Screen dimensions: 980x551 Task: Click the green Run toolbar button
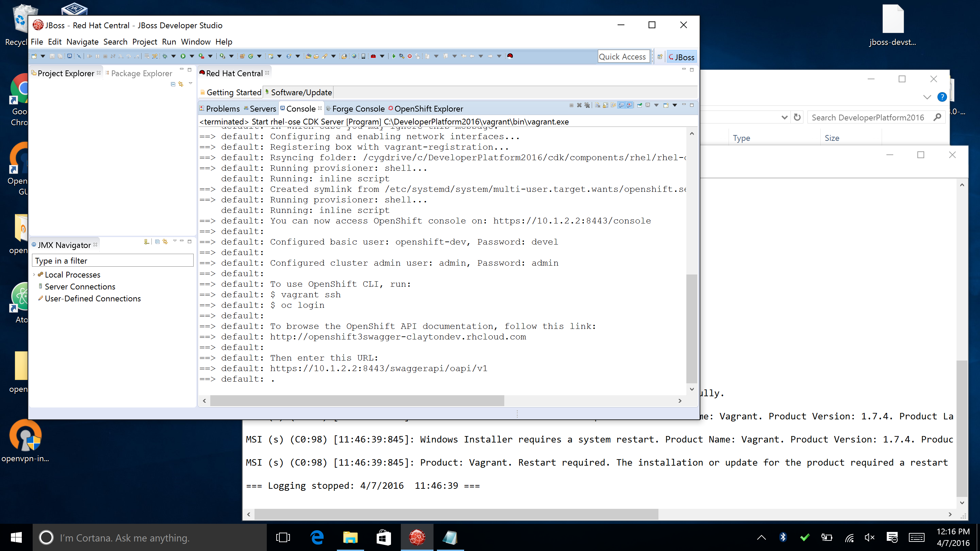(183, 56)
